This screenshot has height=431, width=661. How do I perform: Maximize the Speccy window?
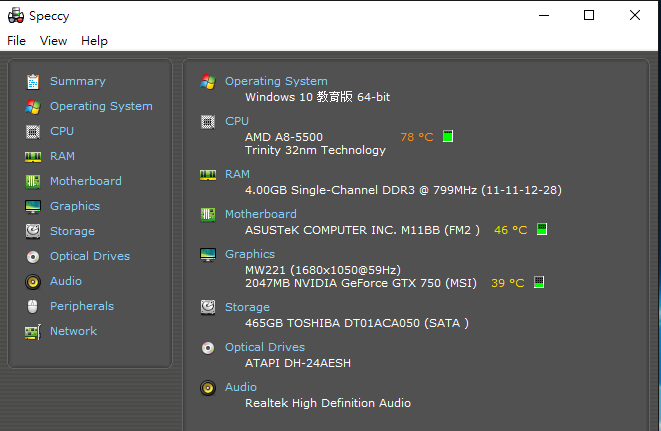589,15
